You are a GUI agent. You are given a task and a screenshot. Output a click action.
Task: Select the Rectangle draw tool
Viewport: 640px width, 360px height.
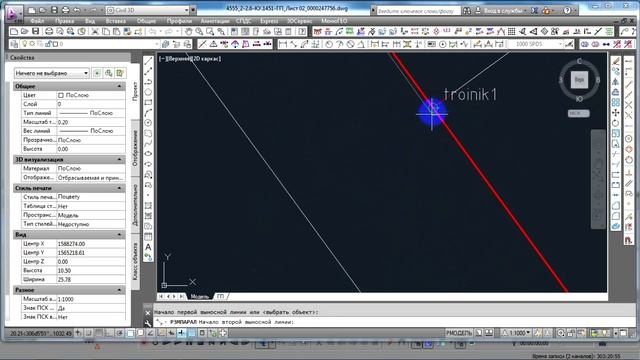[148, 102]
